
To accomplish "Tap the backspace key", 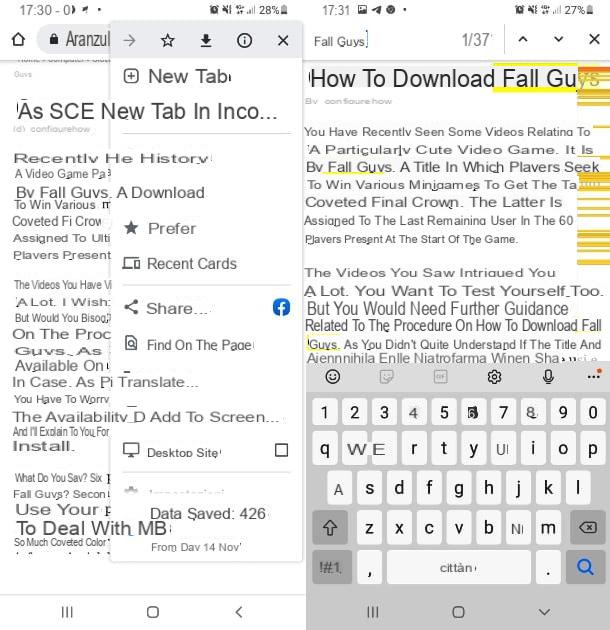I will [588, 527].
